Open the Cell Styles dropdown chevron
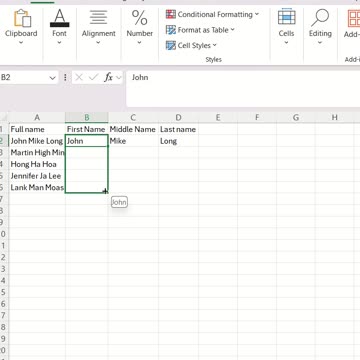Screen dimensions: 360x360 point(214,45)
